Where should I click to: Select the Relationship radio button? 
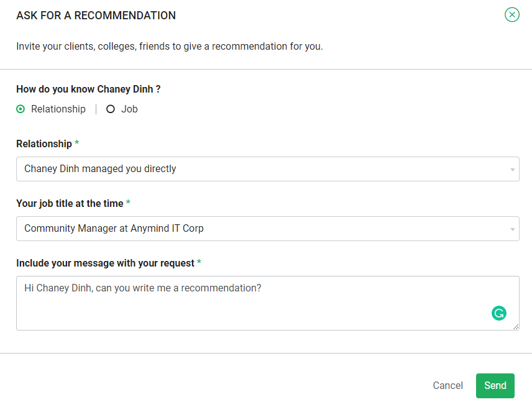[21, 109]
